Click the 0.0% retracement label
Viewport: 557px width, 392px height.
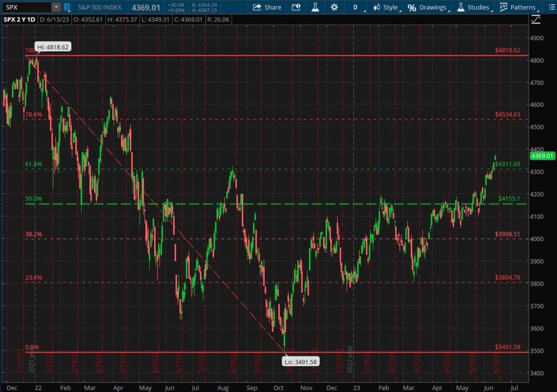[x=32, y=347]
